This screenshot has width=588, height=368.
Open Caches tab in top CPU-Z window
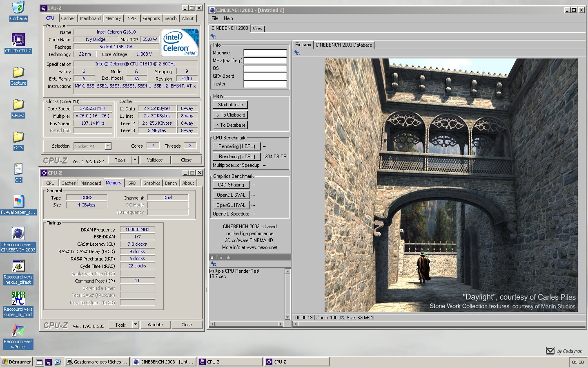click(x=68, y=18)
